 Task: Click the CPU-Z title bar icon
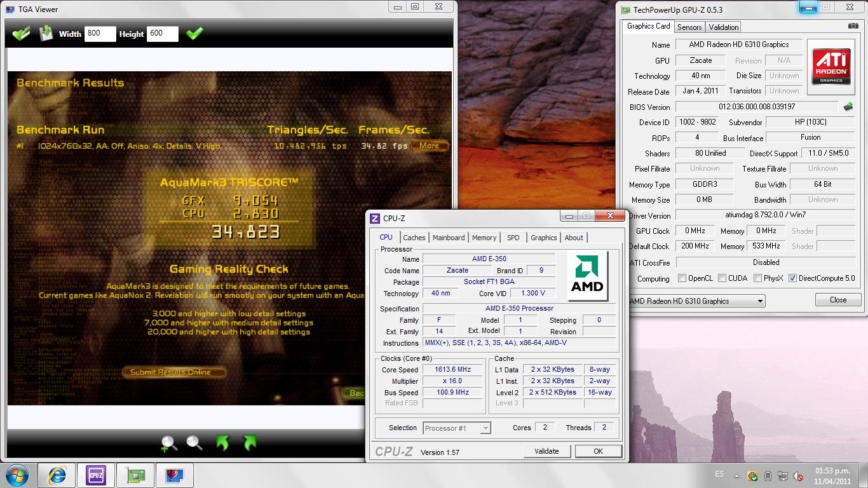tap(375, 219)
